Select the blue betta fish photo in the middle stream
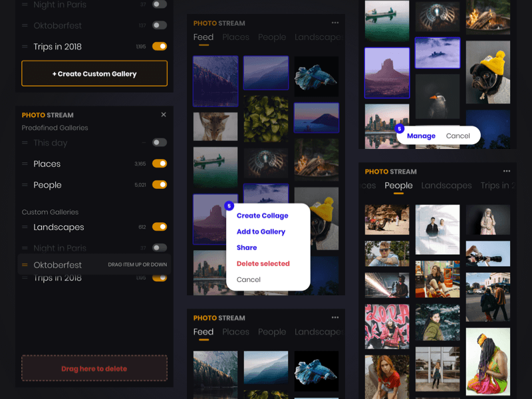This screenshot has height=399, width=532. (x=317, y=76)
